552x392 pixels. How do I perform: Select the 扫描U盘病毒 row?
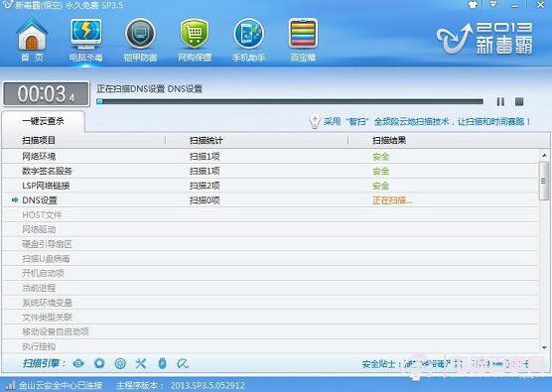[x=270, y=259]
